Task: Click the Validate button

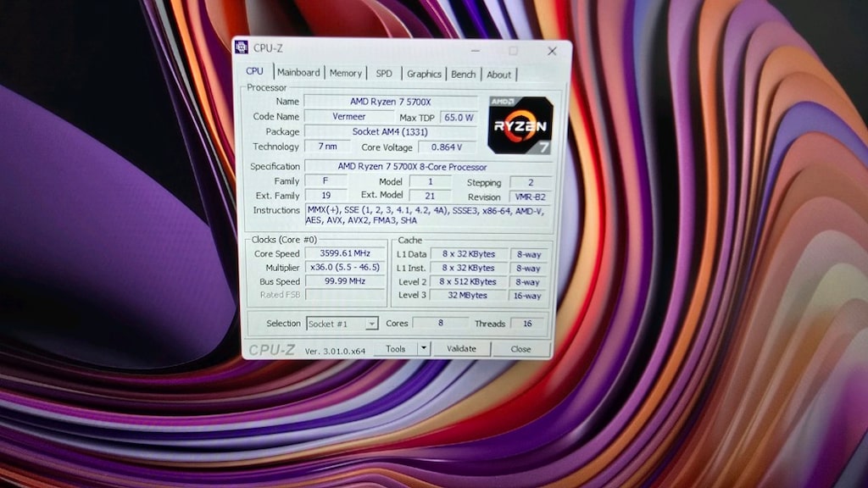Action: click(x=461, y=348)
